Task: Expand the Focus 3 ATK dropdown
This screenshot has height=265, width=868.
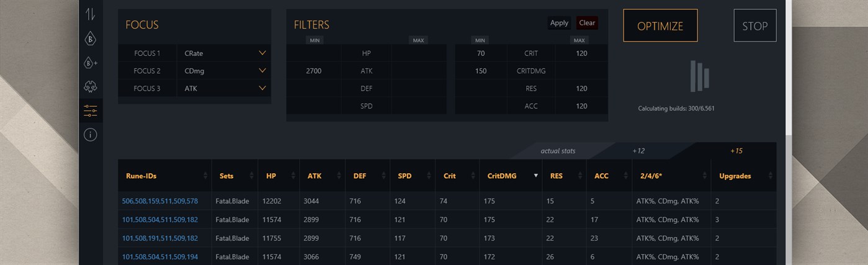Action: coord(262,88)
